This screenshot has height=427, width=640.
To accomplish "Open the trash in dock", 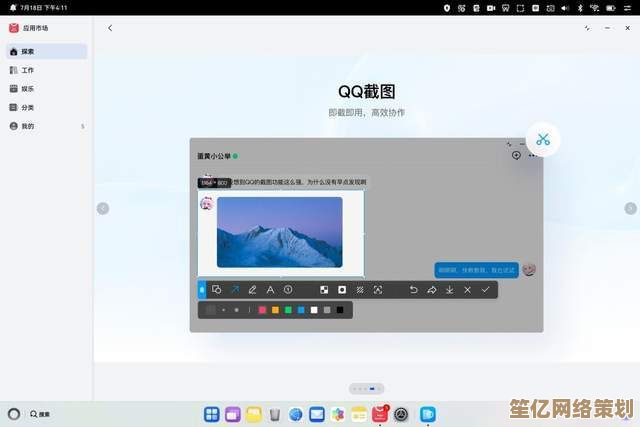I will pyautogui.click(x=275, y=414).
